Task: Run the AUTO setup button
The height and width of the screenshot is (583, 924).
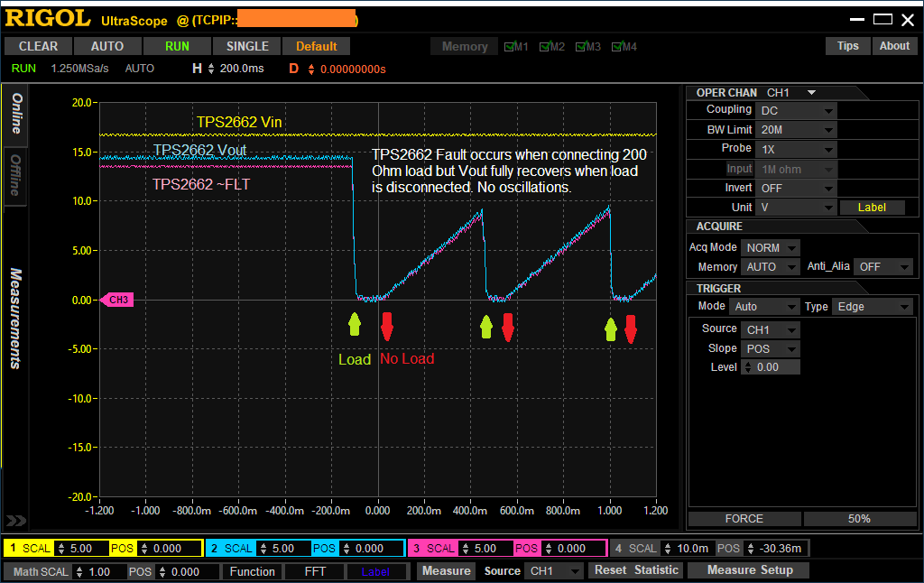Action: 107,46
